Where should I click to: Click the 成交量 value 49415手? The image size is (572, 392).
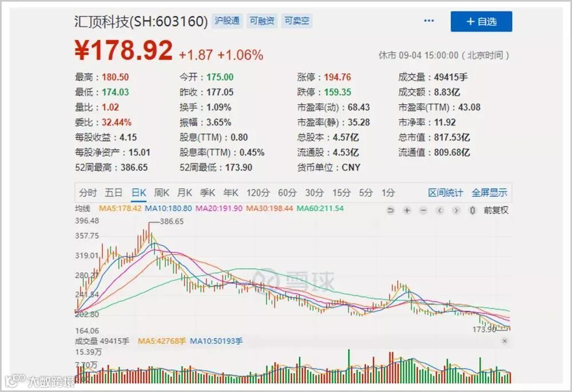coord(451,77)
